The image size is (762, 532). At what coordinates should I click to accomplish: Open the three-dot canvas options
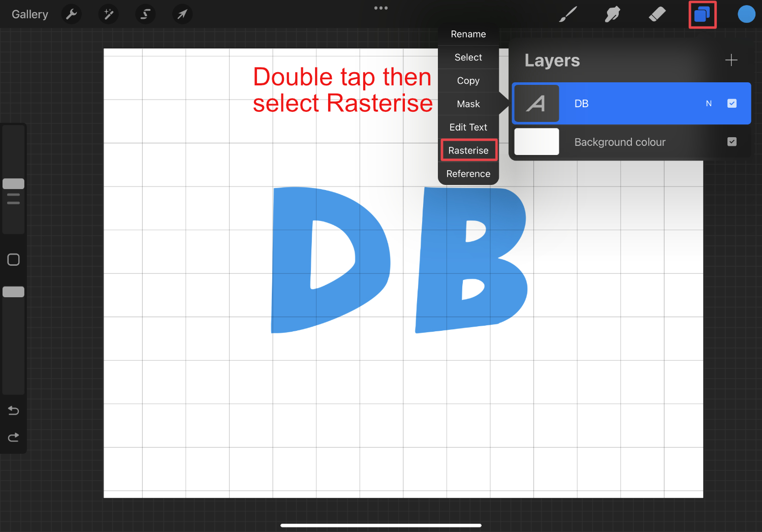click(x=381, y=8)
